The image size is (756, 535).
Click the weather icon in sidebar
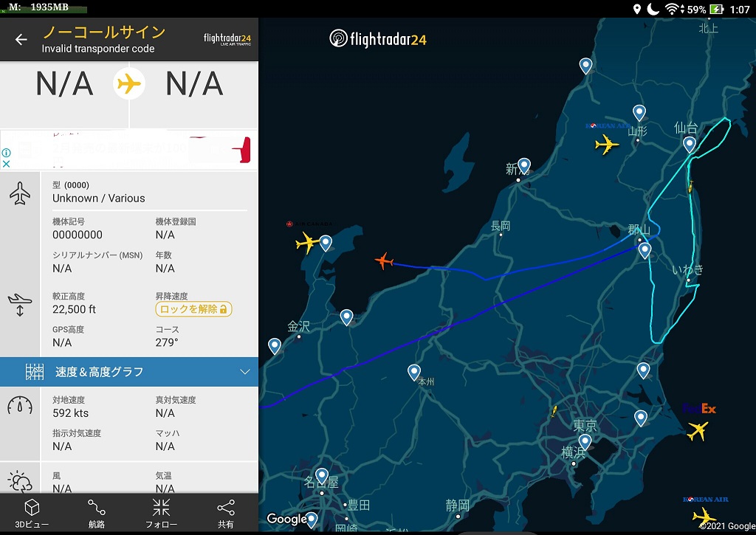coord(20,481)
